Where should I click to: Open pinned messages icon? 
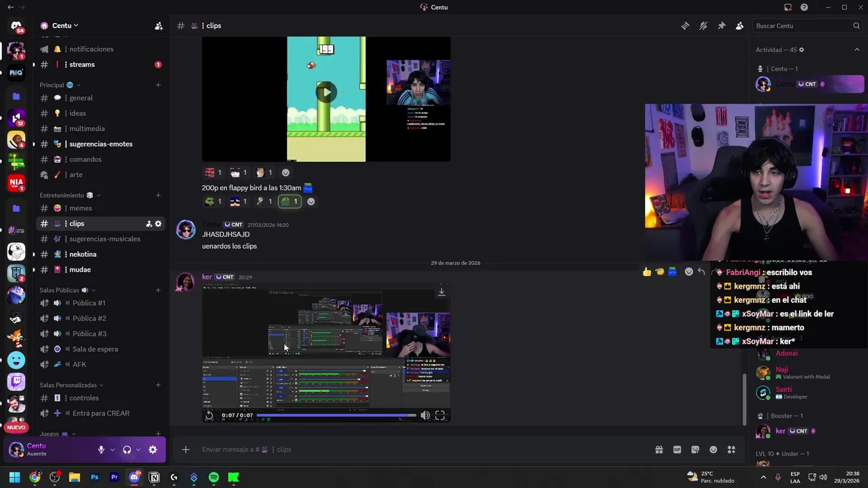tap(722, 26)
